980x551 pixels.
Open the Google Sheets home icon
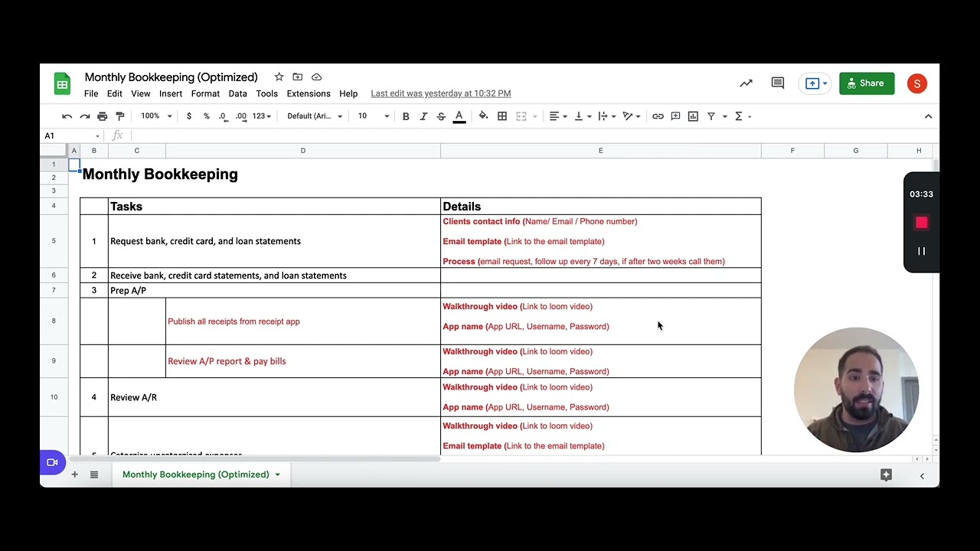pyautogui.click(x=62, y=84)
